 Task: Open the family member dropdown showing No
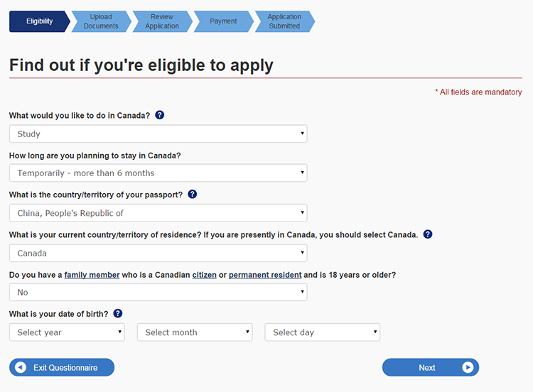point(158,292)
